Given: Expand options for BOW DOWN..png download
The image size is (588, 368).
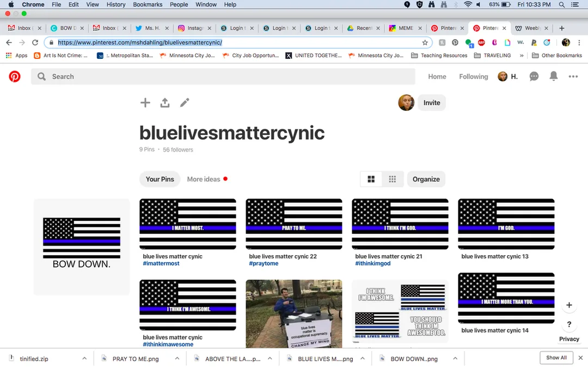Looking at the screenshot, I should pyautogui.click(x=455, y=359).
